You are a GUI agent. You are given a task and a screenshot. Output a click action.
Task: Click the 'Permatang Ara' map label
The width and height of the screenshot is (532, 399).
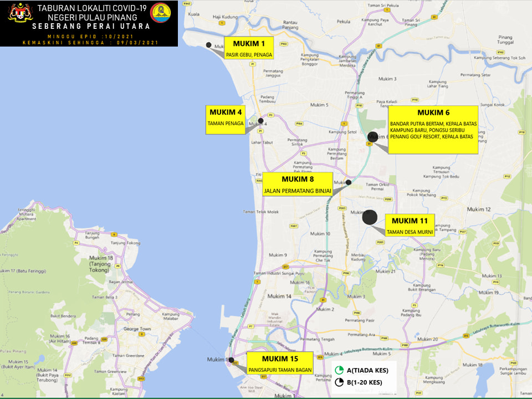[361, 335]
